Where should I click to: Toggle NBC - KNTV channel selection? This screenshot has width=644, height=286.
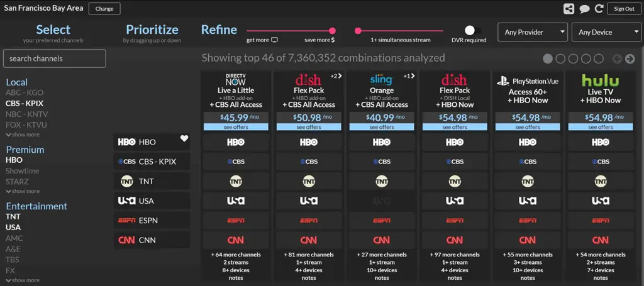tap(26, 114)
